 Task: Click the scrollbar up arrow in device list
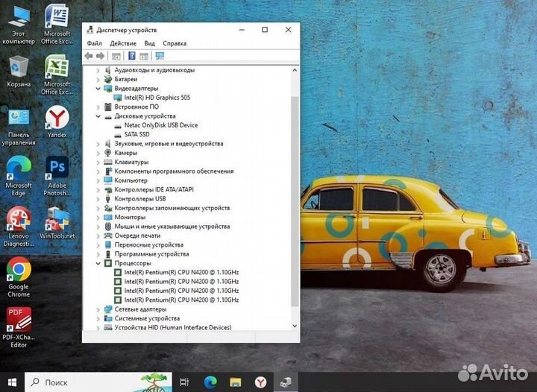(295, 70)
